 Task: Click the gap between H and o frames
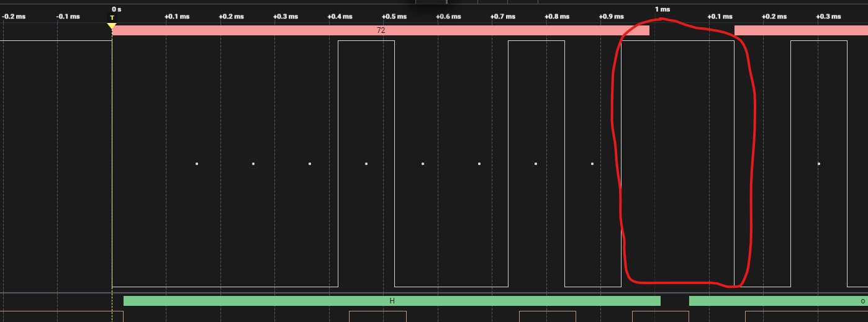(675, 301)
